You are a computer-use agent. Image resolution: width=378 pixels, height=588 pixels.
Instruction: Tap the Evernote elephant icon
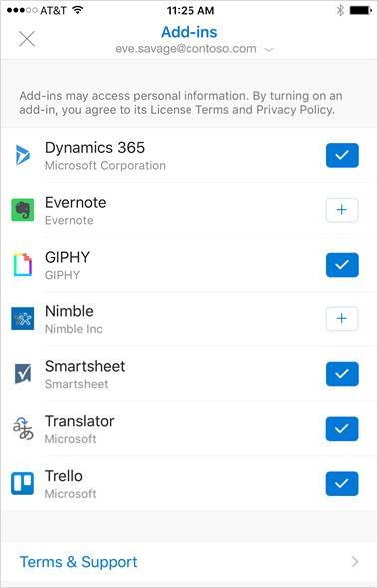pos(23,210)
